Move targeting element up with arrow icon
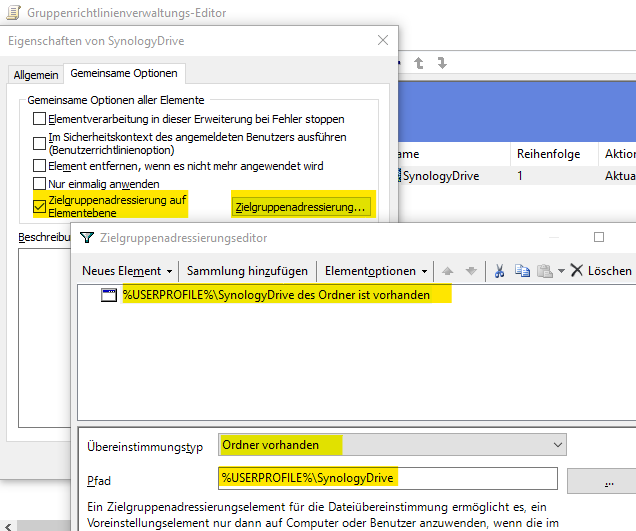The height and width of the screenshot is (531, 636). click(447, 271)
